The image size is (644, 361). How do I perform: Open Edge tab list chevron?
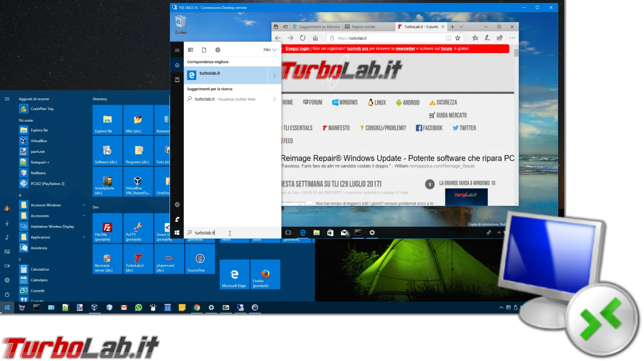[x=462, y=27]
